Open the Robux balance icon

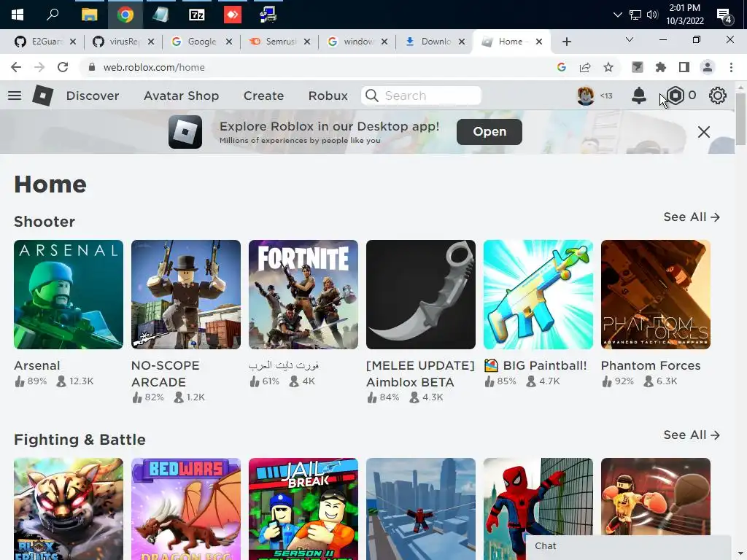(675, 96)
